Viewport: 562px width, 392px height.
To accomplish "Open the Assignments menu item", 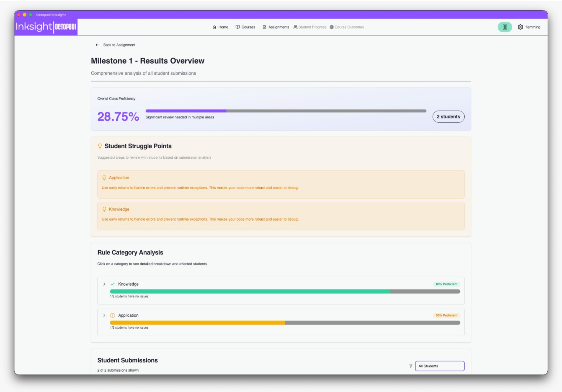I will point(276,27).
